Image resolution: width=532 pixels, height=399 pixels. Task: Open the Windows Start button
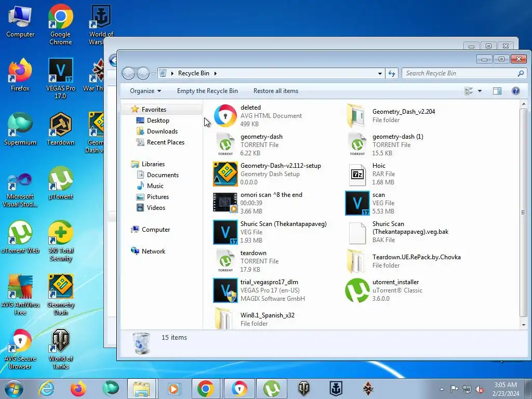tap(14, 389)
